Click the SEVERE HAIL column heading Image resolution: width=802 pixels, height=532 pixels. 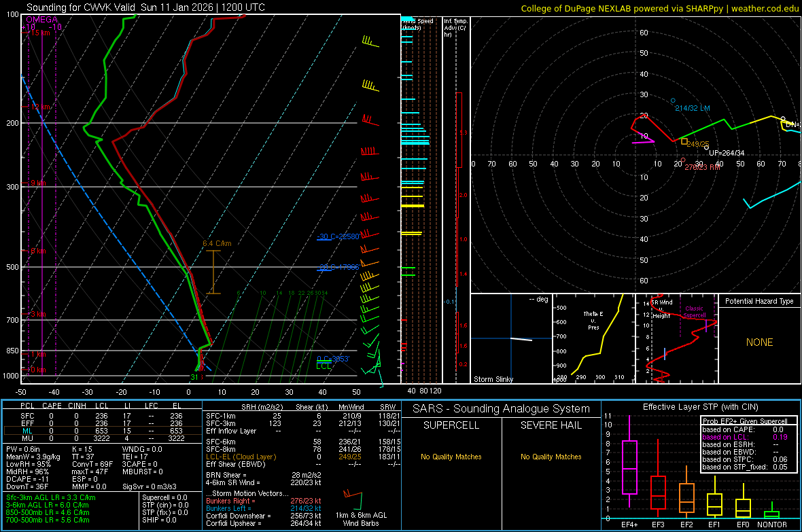point(551,425)
